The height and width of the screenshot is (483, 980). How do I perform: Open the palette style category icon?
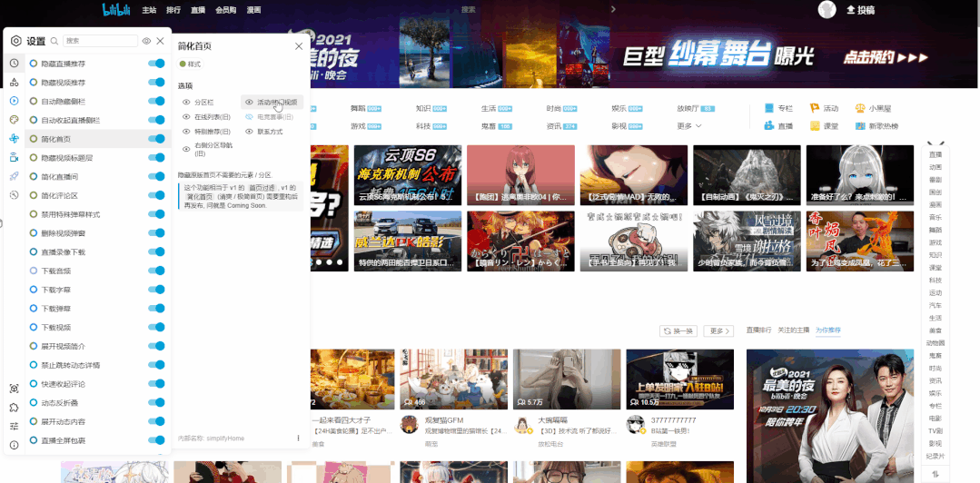tap(14, 119)
